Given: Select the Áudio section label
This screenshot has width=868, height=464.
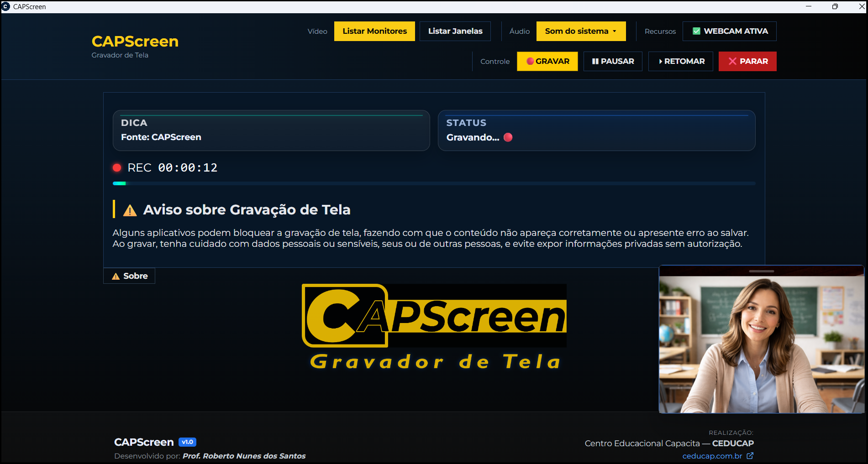Looking at the screenshot, I should coord(519,31).
